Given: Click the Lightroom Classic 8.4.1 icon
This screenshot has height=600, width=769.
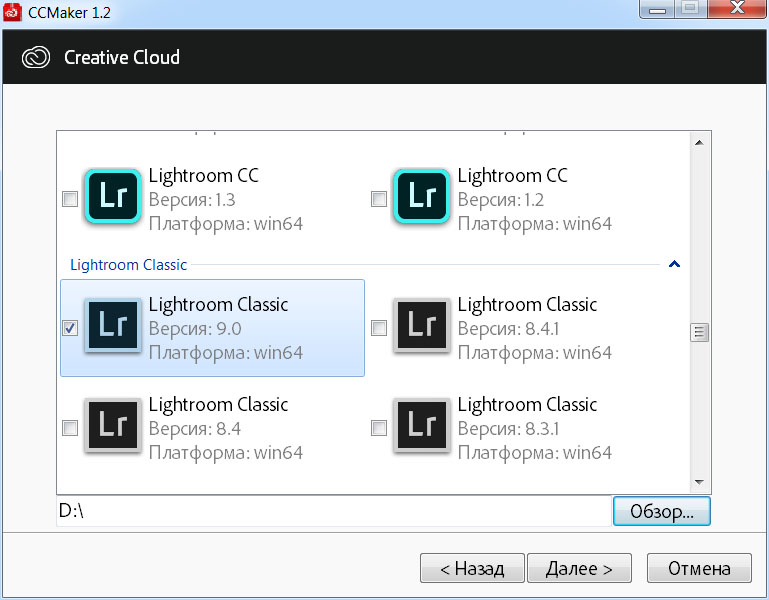Looking at the screenshot, I should click(x=422, y=325).
